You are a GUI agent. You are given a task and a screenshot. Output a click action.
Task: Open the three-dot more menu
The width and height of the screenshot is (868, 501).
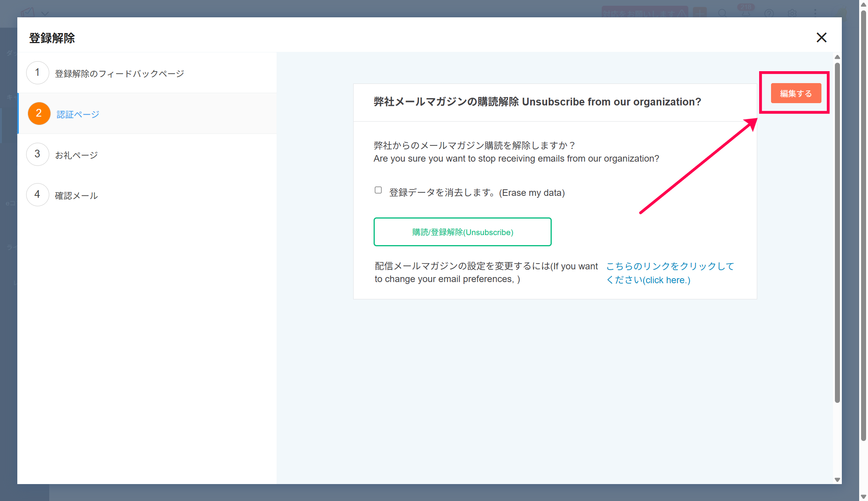[x=815, y=13]
